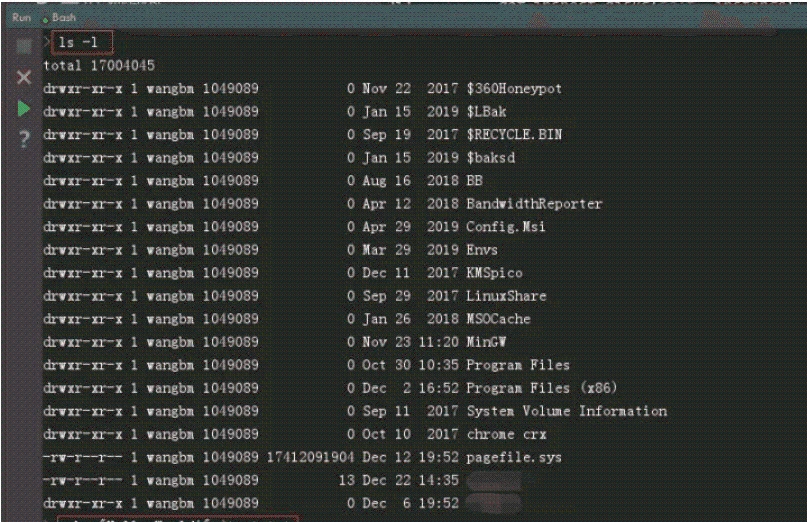The height and width of the screenshot is (522, 807).
Task: Select the $360Honeypot directory entry
Action: [x=514, y=89]
